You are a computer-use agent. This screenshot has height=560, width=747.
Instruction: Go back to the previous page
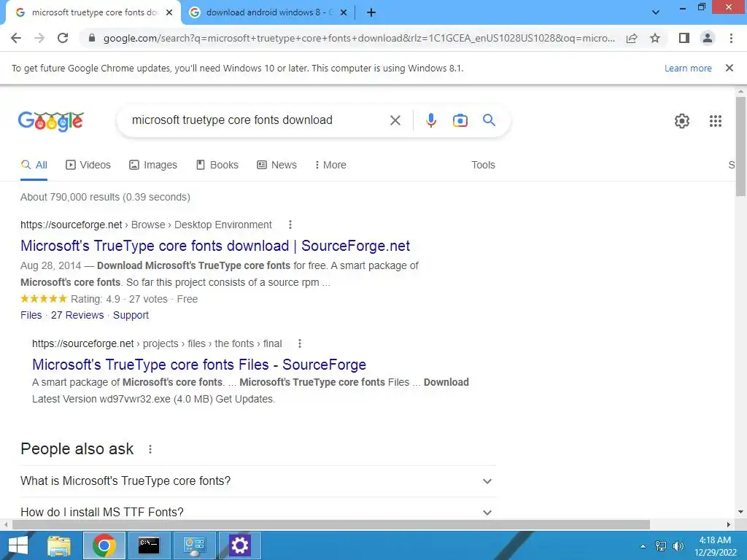(x=16, y=38)
